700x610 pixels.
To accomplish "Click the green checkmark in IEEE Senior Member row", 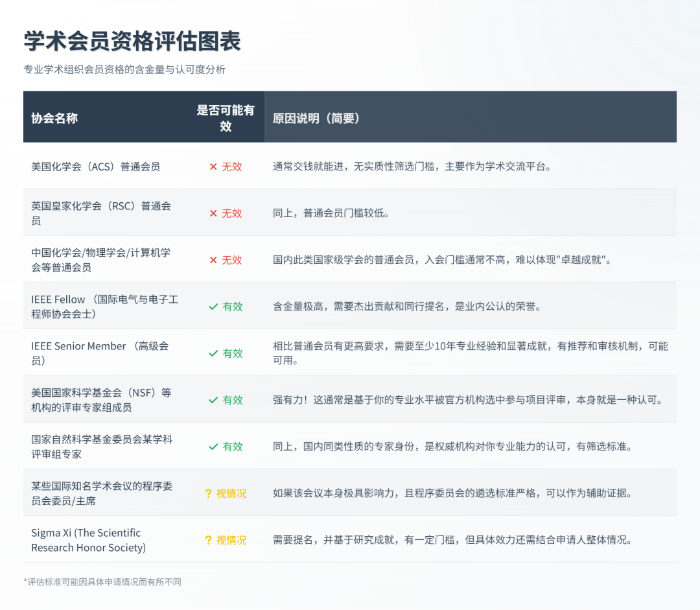I will point(213,353).
